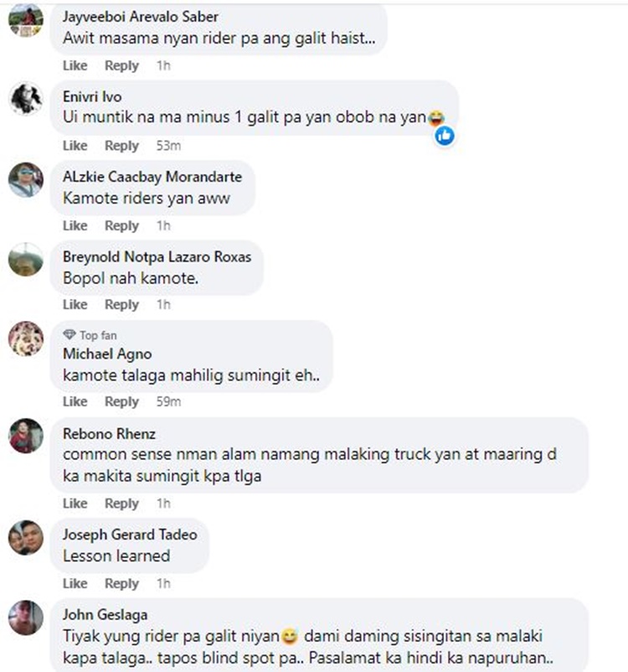Viewport: 628px width, 672px height.
Task: View the like reaction on Enivri Ivo's comment
Action: point(445,135)
